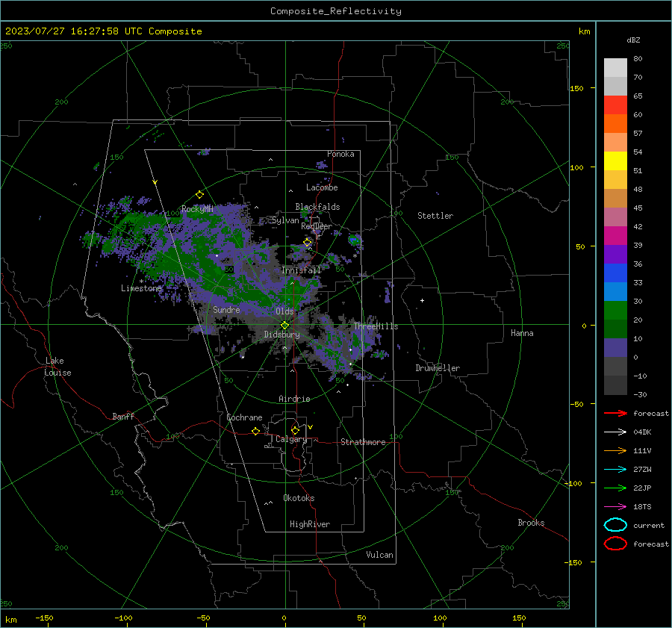Pick the cyan 27ZW arrow symbol

click(615, 470)
